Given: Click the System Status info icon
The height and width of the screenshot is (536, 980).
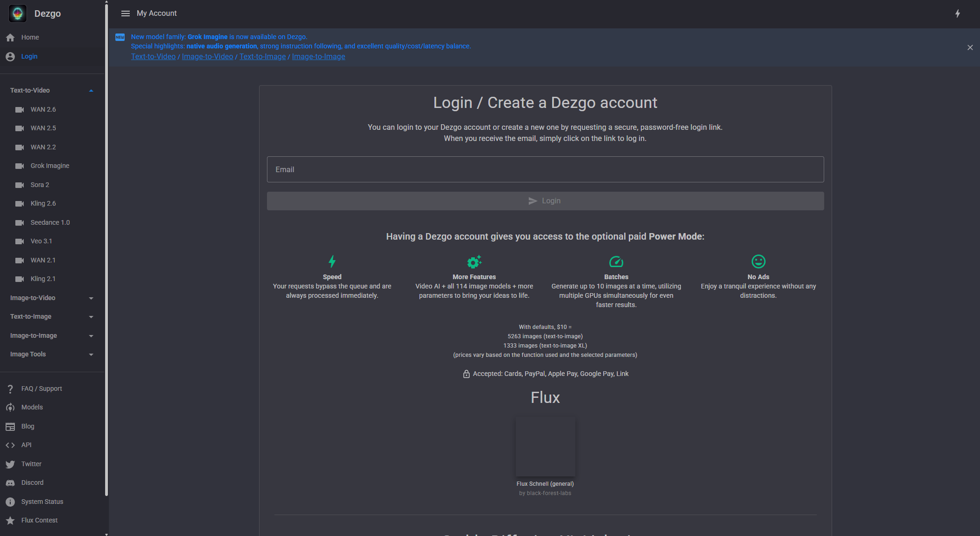Looking at the screenshot, I should click(x=10, y=502).
